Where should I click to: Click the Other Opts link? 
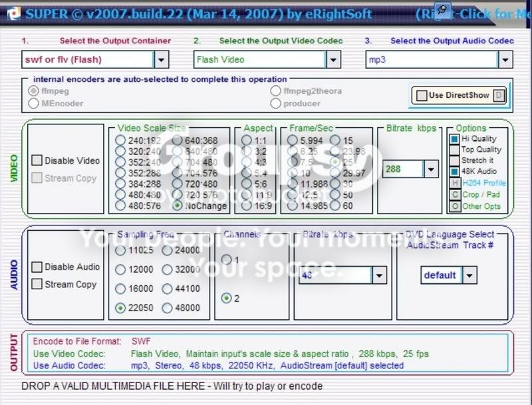pos(481,206)
